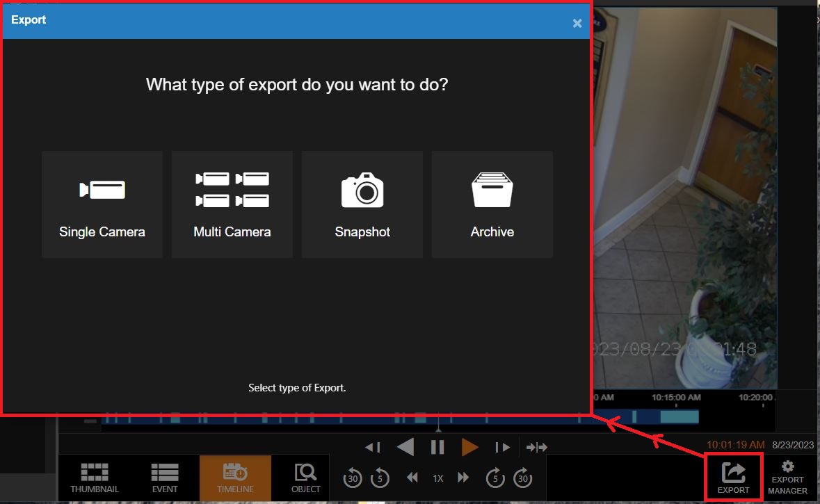The image size is (820, 504).
Task: Decrease playback speed with rewind arrows
Action: (412, 478)
